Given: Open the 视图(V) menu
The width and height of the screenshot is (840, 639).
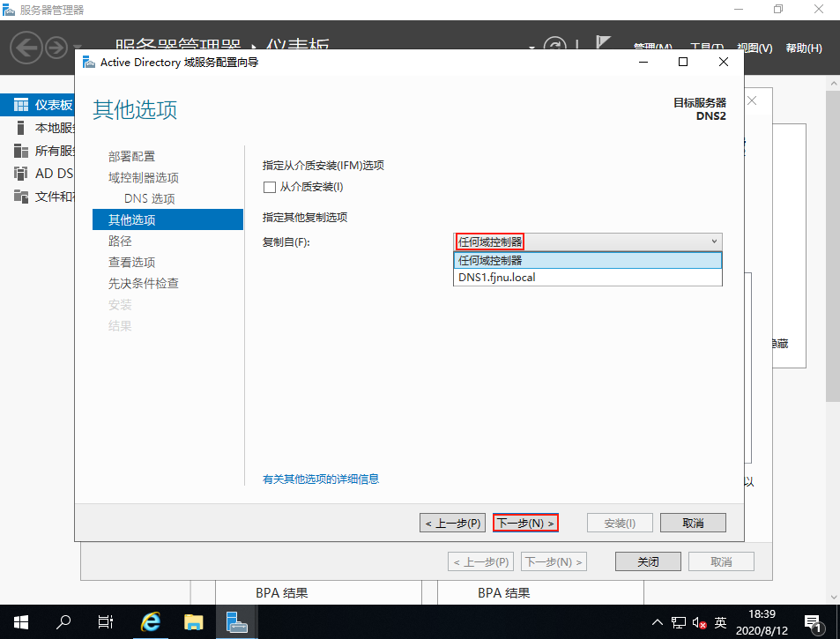Looking at the screenshot, I should pos(755,48).
